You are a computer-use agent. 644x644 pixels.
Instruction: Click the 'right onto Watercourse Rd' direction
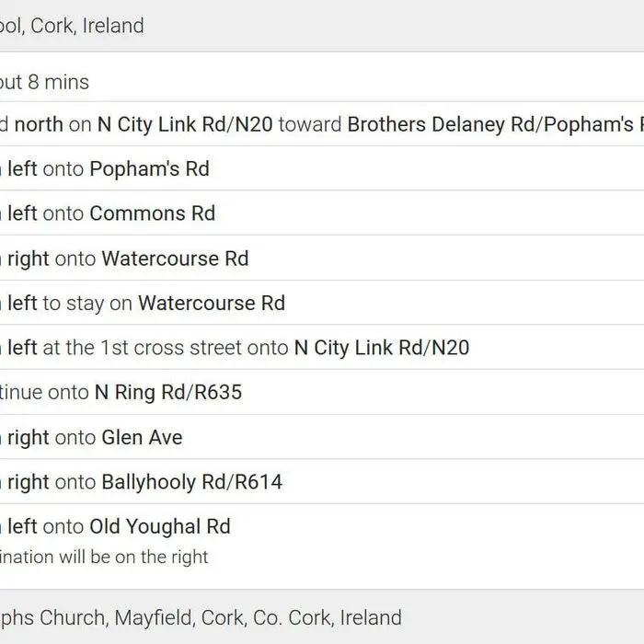(322, 259)
